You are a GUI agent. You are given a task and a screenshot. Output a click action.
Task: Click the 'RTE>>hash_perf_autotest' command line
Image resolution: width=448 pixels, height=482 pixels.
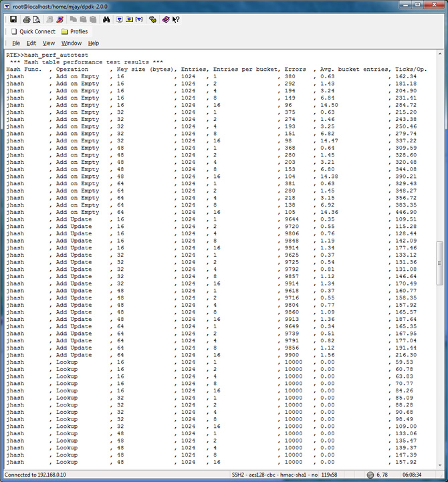[47, 55]
